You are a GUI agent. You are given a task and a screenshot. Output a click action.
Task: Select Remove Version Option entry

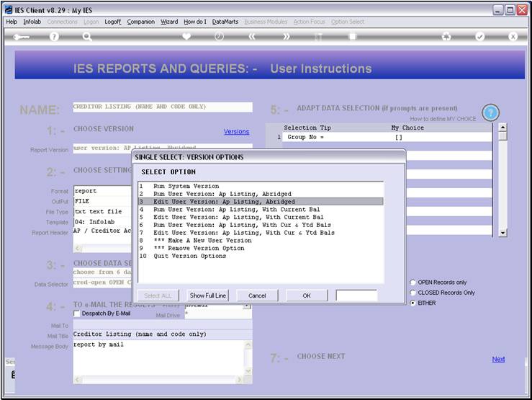click(x=261, y=248)
